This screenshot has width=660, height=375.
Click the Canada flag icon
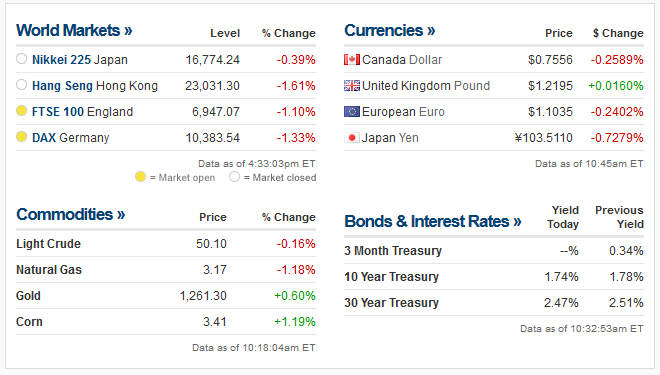pos(351,59)
